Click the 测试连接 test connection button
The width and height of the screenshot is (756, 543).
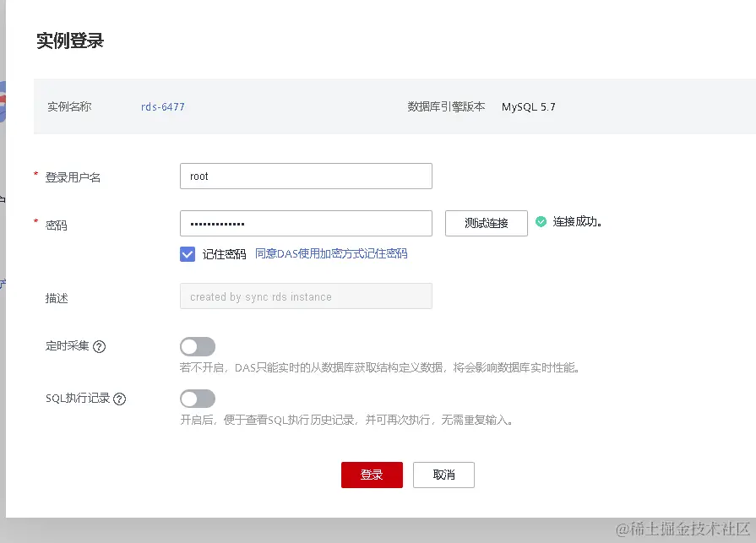point(486,224)
